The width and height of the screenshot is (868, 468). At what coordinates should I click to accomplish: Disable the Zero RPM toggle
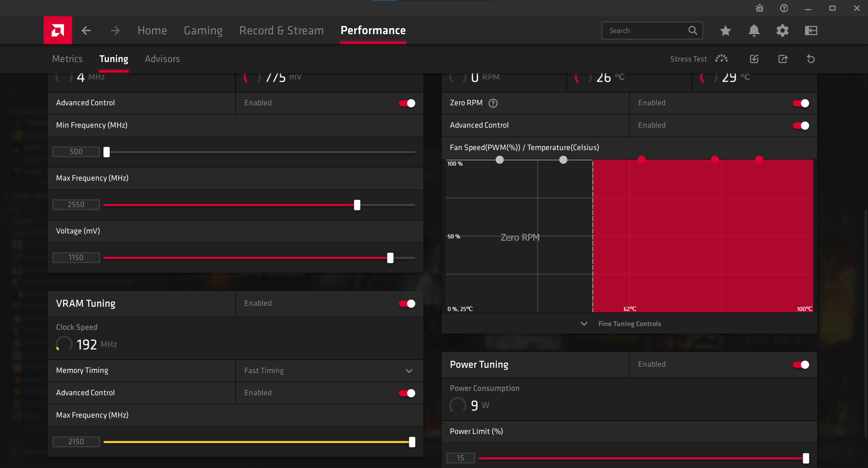[x=801, y=103]
